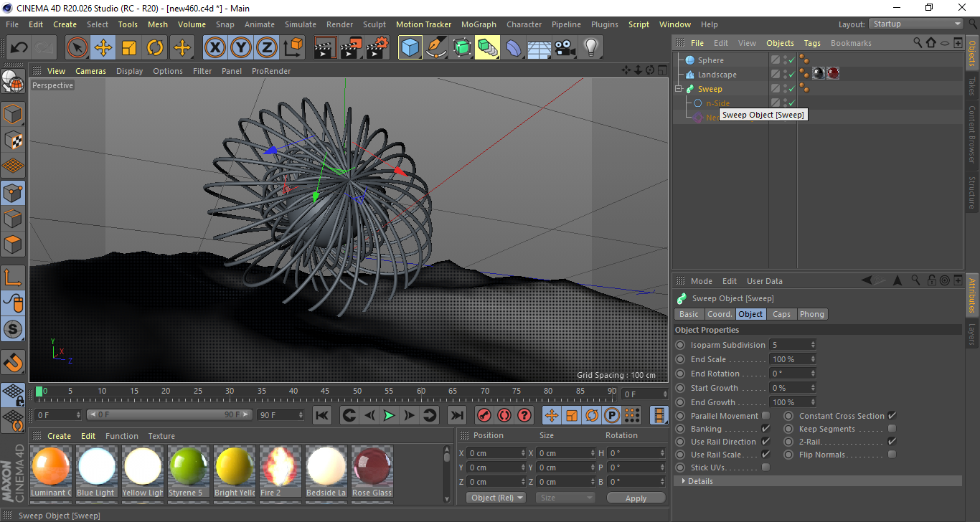
Task: Adjust the End Scale stepper arrows
Action: tap(813, 359)
